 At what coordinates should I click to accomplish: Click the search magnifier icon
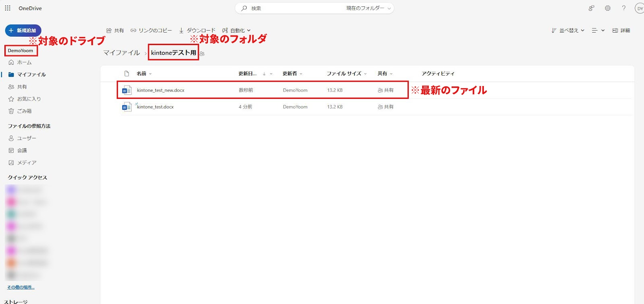coord(244,8)
